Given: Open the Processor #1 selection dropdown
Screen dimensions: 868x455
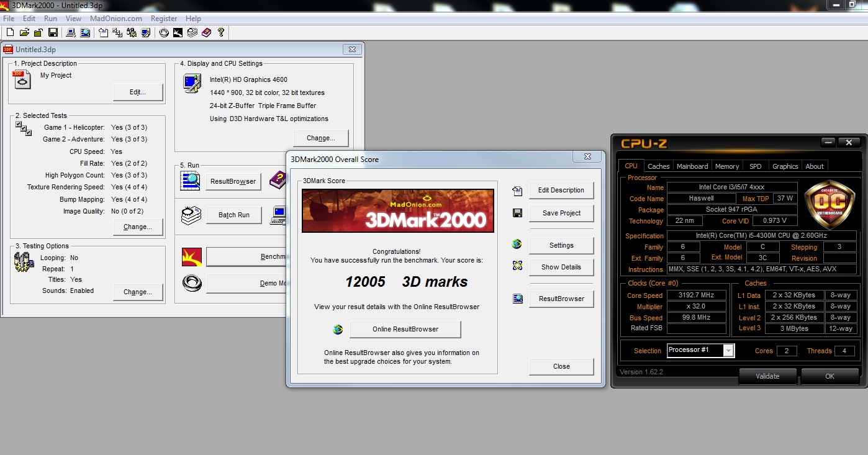Looking at the screenshot, I should pyautogui.click(x=728, y=351).
